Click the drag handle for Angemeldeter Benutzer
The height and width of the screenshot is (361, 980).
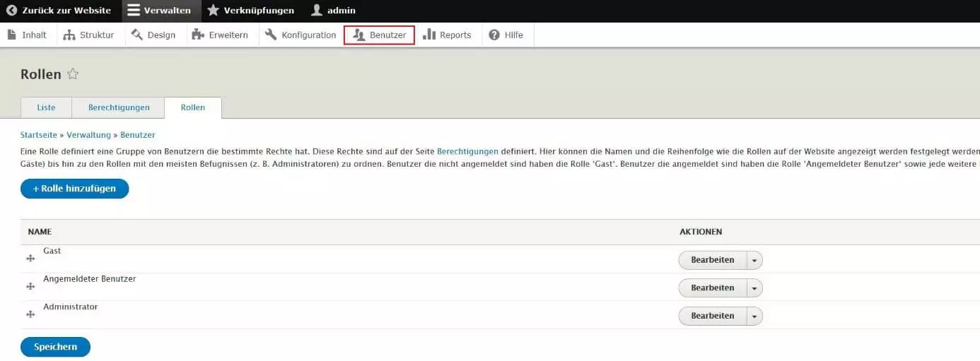pyautogui.click(x=30, y=286)
